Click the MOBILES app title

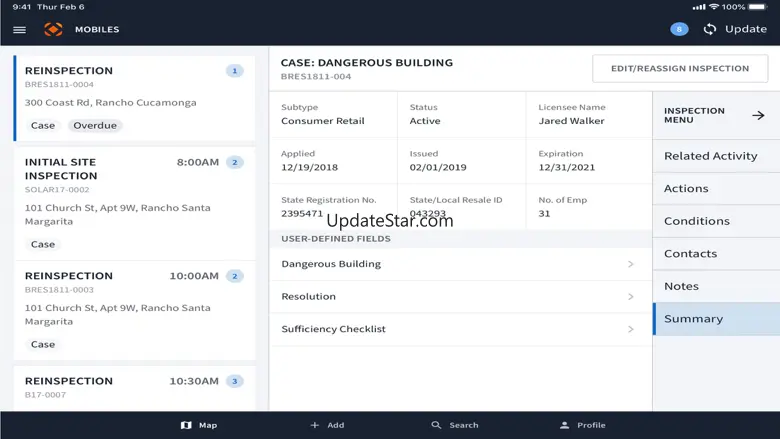97,29
